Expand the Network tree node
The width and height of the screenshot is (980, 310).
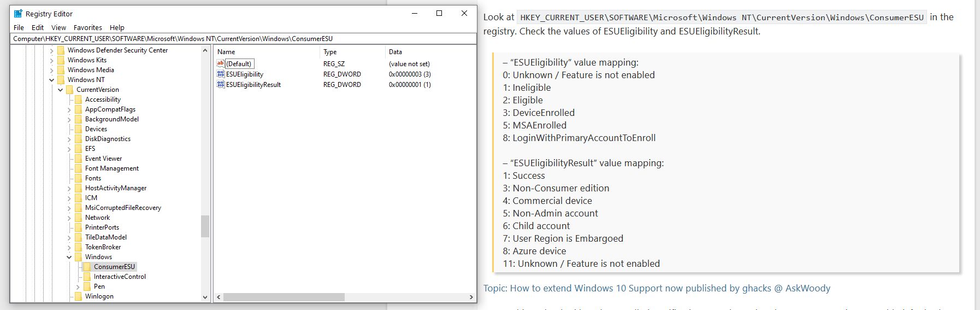pyautogui.click(x=69, y=218)
